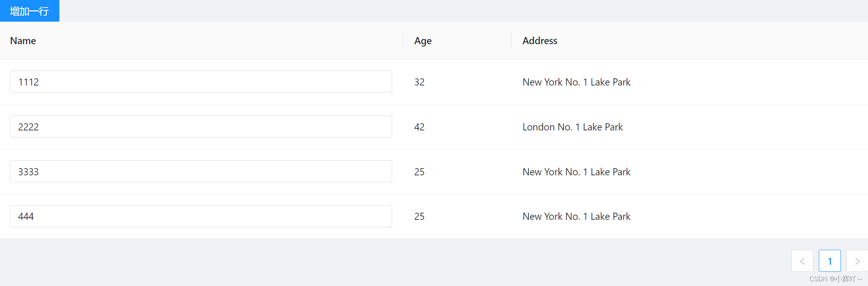Click the 增加一行 add row button
The height and width of the screenshot is (286, 868).
(x=29, y=11)
